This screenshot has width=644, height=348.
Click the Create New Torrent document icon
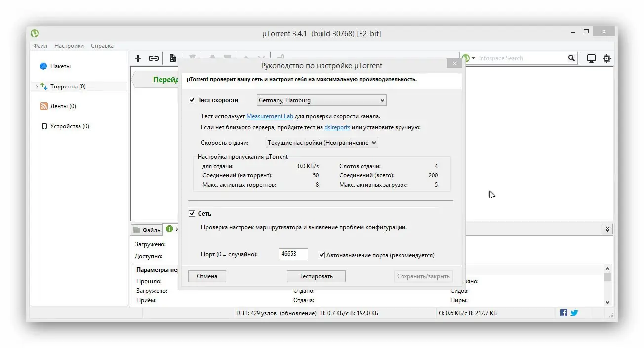click(173, 58)
